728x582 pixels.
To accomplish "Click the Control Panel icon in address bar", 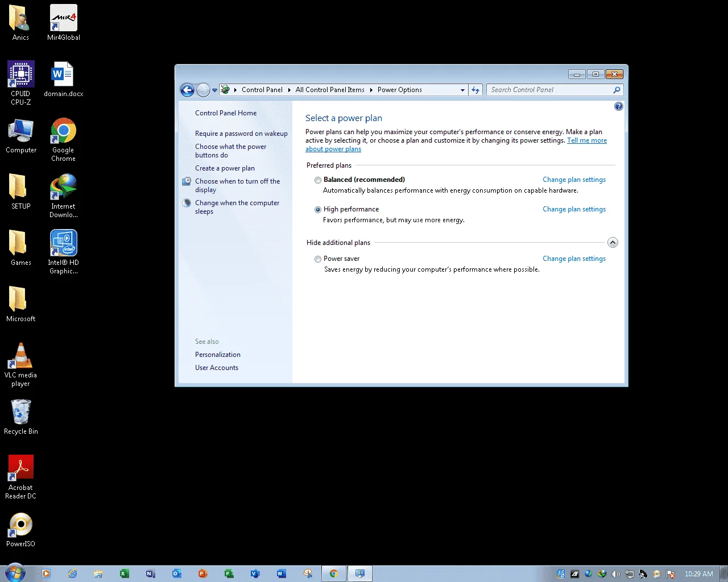I will (x=225, y=89).
